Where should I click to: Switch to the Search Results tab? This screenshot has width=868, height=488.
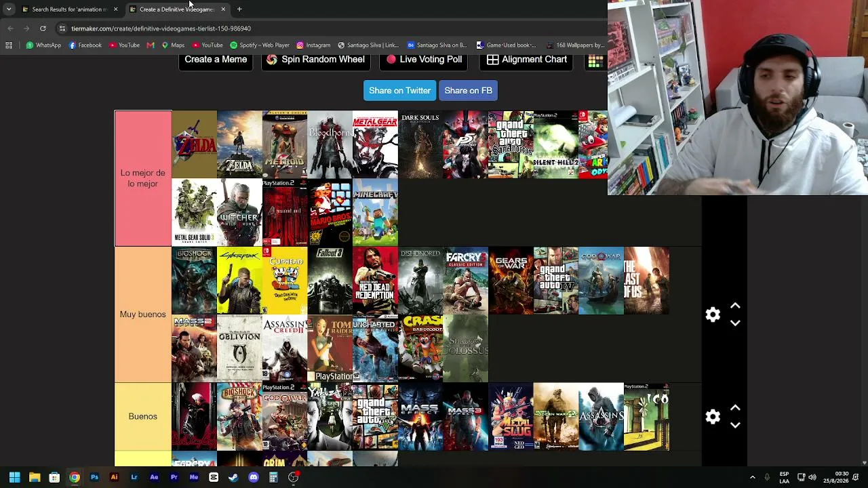coord(70,9)
